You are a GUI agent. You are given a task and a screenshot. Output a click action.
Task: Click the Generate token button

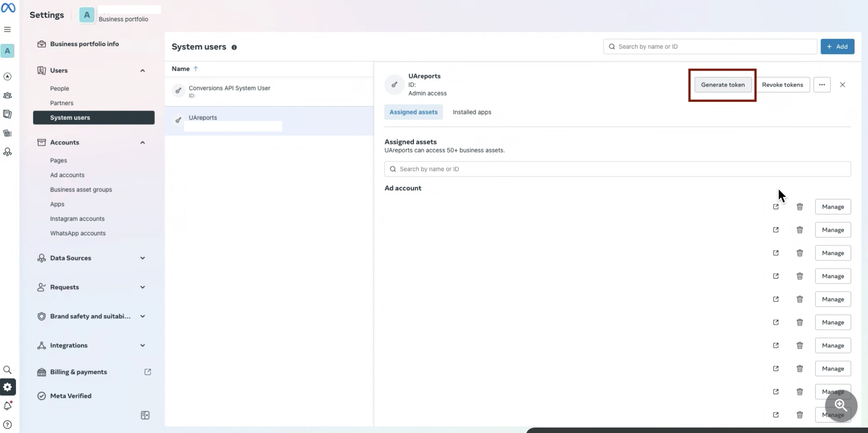(723, 85)
